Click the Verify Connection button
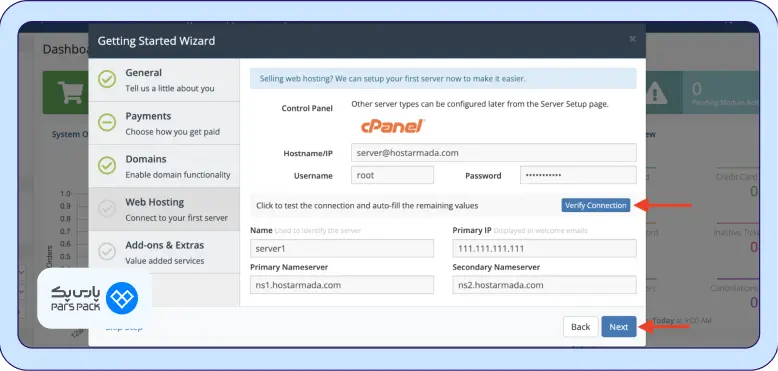Image resolution: width=778 pixels, height=371 pixels. (x=595, y=205)
